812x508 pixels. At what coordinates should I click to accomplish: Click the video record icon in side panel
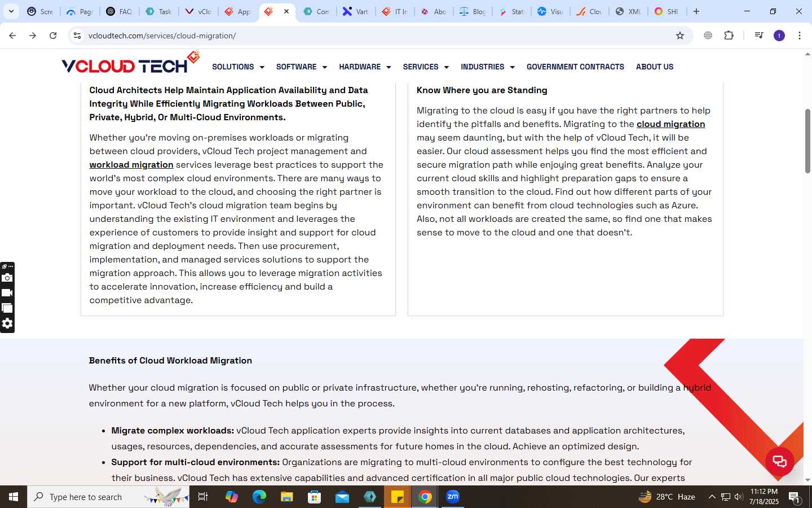click(7, 293)
